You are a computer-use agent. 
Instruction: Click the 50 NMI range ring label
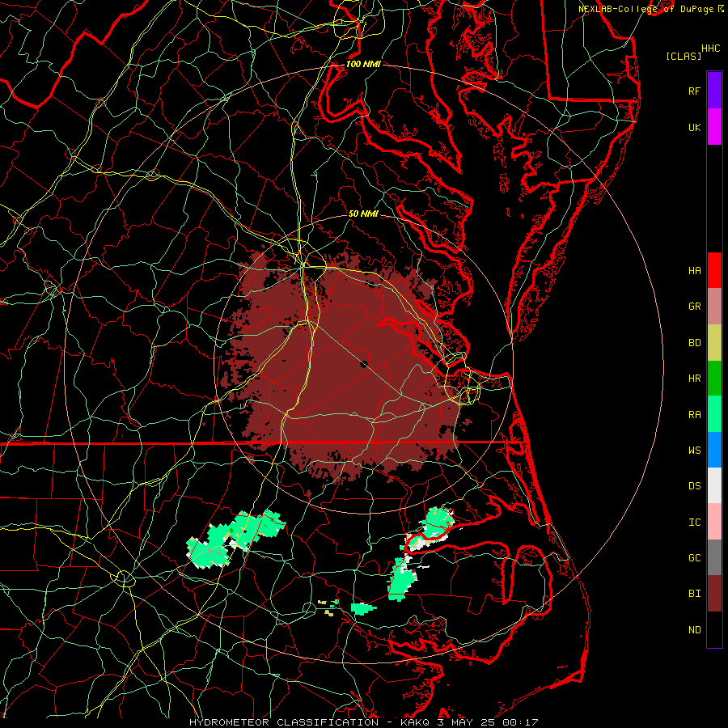[363, 214]
